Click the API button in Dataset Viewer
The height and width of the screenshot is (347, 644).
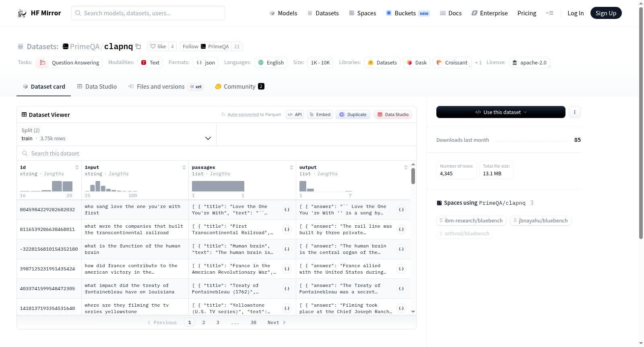(x=295, y=114)
